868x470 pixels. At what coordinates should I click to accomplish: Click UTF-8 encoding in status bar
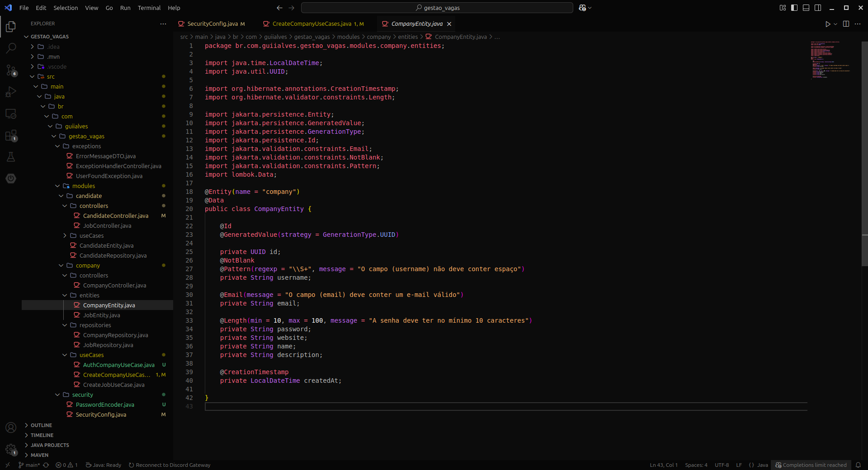tap(722, 465)
